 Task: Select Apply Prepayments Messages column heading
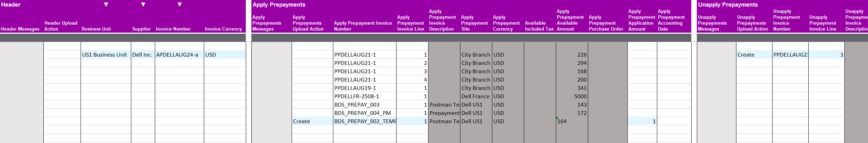click(x=267, y=23)
